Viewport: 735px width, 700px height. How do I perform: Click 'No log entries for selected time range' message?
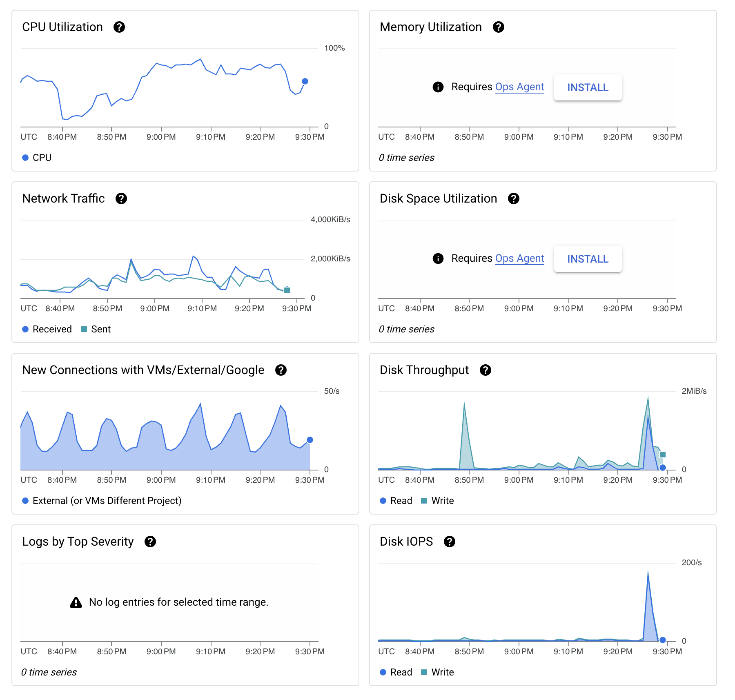179,602
